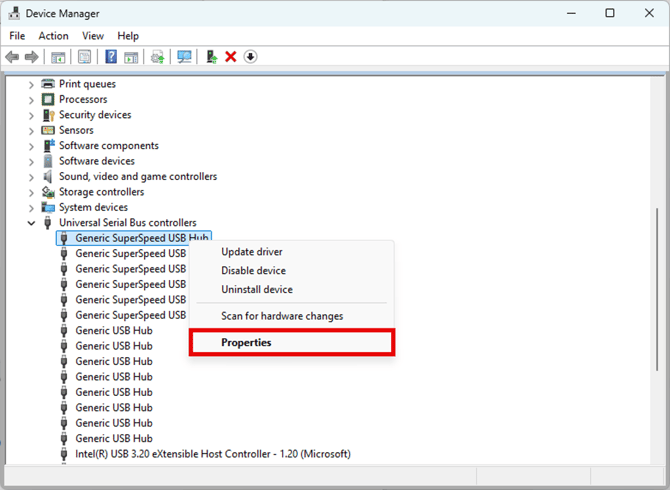Click the blue Help question mark icon
670x490 pixels.
(111, 56)
